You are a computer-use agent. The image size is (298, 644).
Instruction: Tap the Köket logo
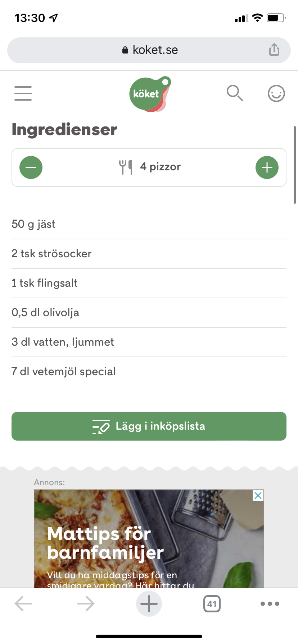pyautogui.click(x=149, y=94)
